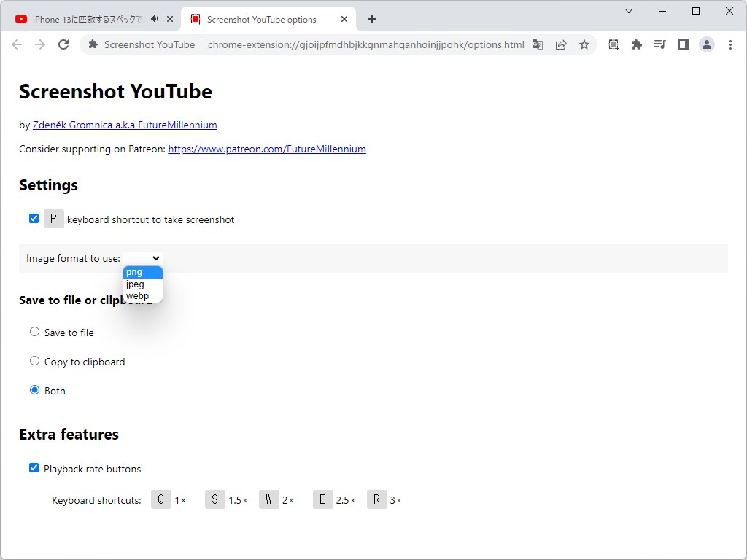Select the Both radio button
This screenshot has height=560, width=747.
point(34,390)
